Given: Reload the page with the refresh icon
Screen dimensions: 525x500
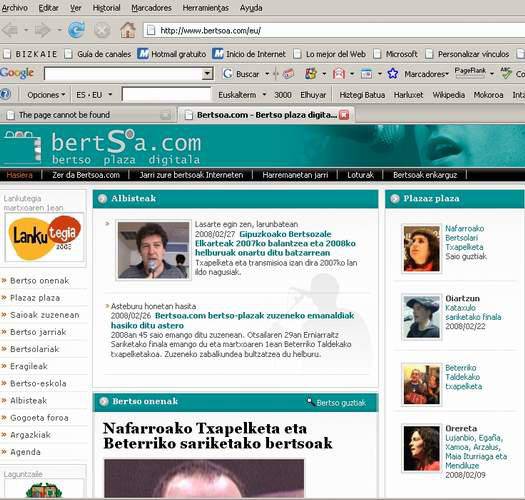Looking at the screenshot, I should tap(76, 30).
